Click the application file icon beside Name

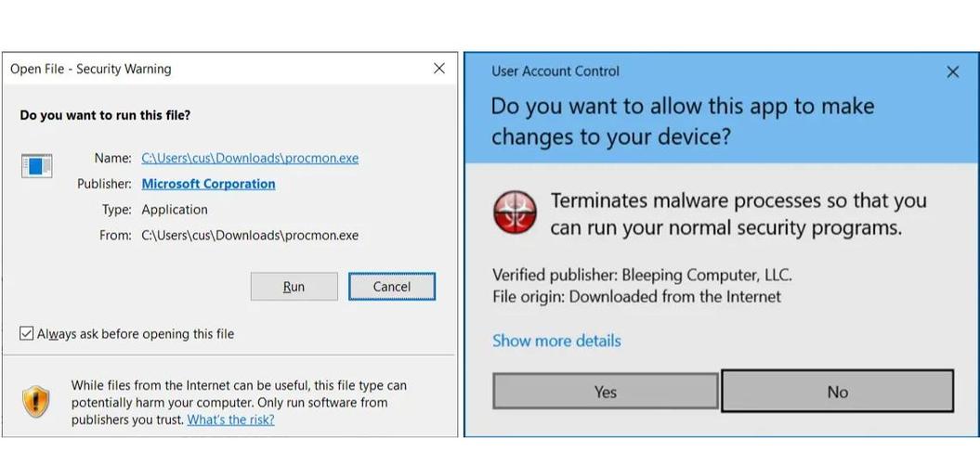(37, 166)
